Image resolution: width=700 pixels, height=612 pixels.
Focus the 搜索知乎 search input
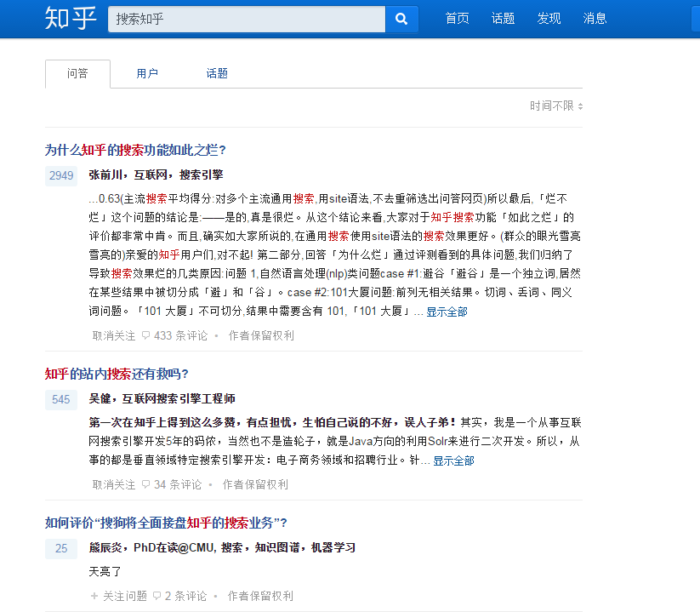click(247, 19)
